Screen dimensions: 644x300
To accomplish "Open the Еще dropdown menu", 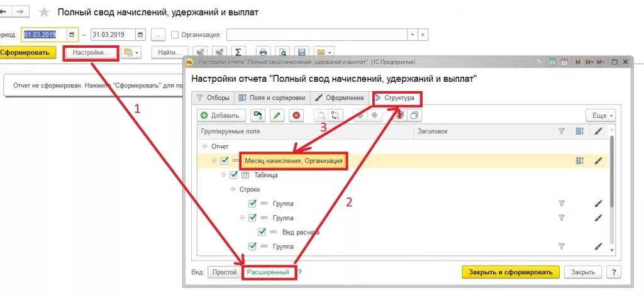I will pos(601,116).
